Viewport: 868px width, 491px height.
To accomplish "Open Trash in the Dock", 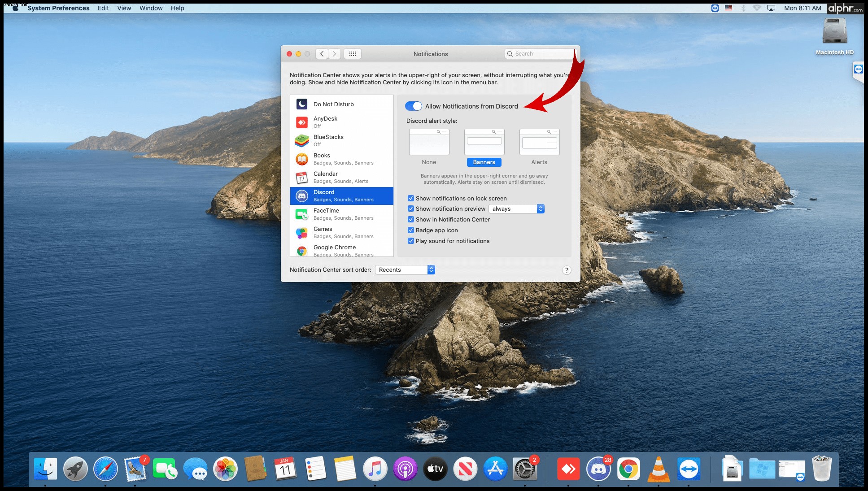I will point(822,468).
